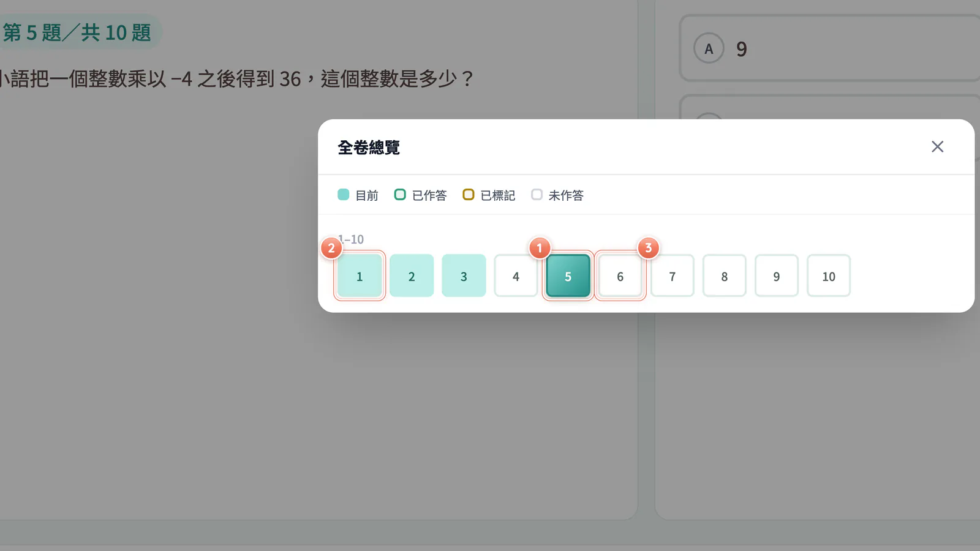The height and width of the screenshot is (551, 980).
Task: Click the question text about 乘以 −4
Action: [237, 79]
